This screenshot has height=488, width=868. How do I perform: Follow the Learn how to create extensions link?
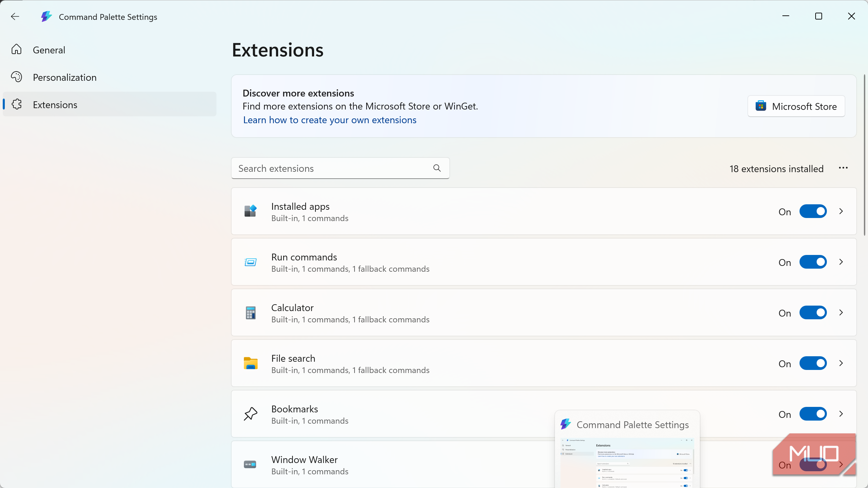[330, 120]
